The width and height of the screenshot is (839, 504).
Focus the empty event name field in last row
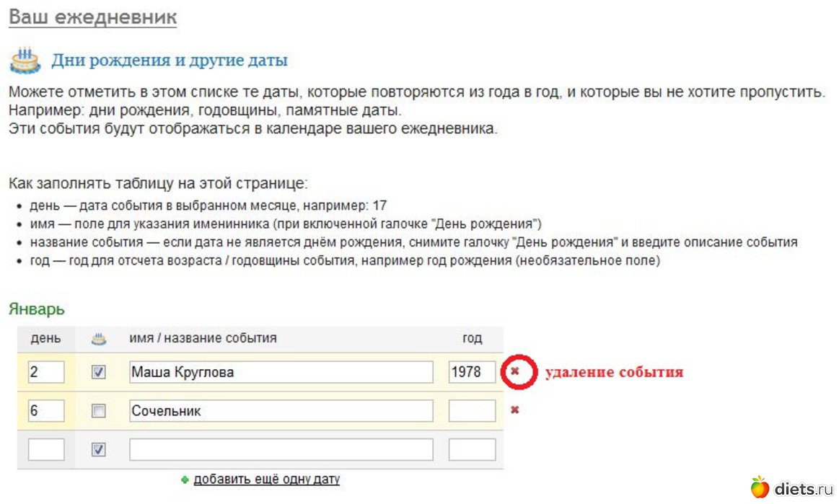coord(281,449)
